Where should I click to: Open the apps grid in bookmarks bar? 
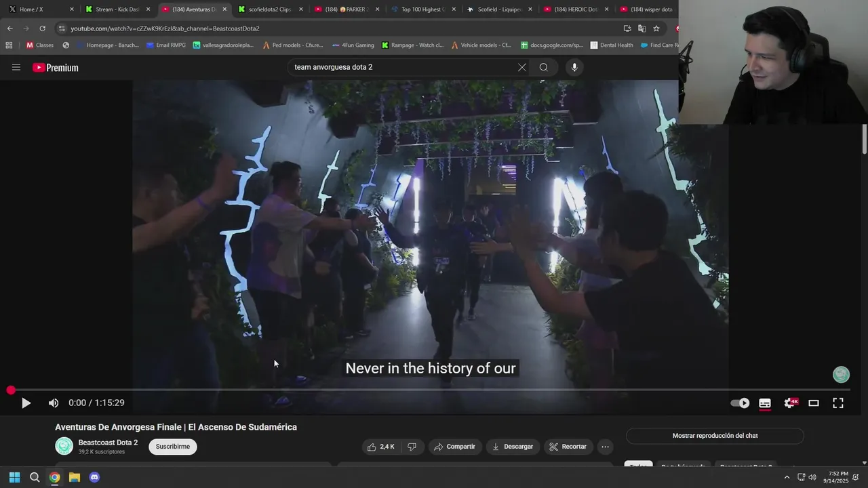9,45
